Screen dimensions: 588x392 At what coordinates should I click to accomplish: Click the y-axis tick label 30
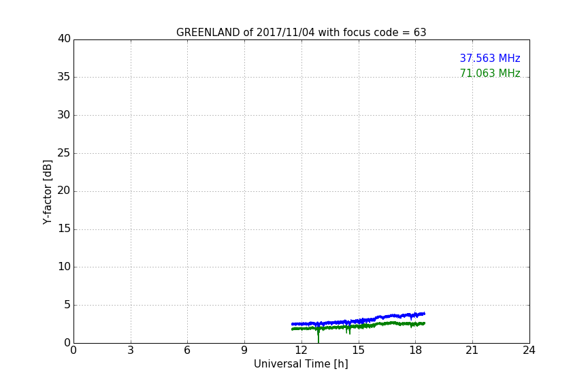(x=64, y=115)
